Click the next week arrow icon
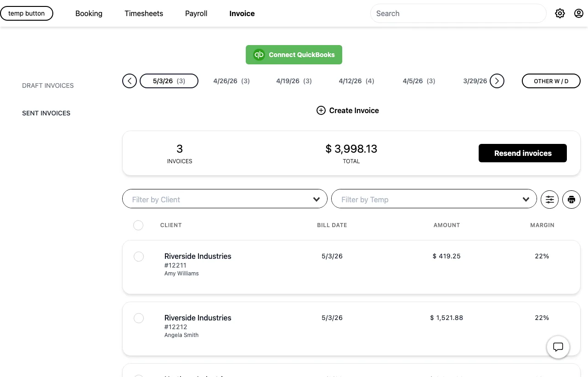 [x=497, y=81]
